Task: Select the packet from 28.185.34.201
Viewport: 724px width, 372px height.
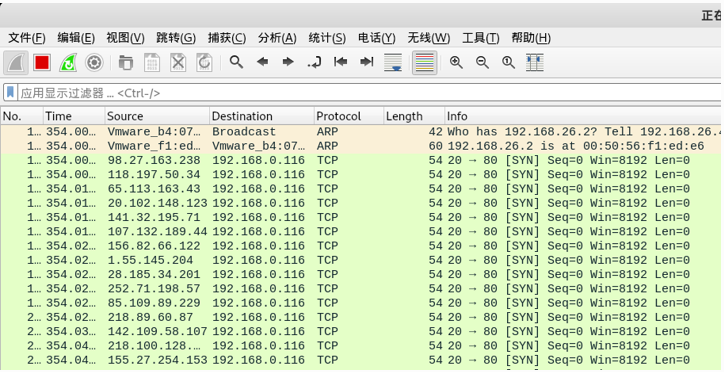Action: click(x=361, y=275)
